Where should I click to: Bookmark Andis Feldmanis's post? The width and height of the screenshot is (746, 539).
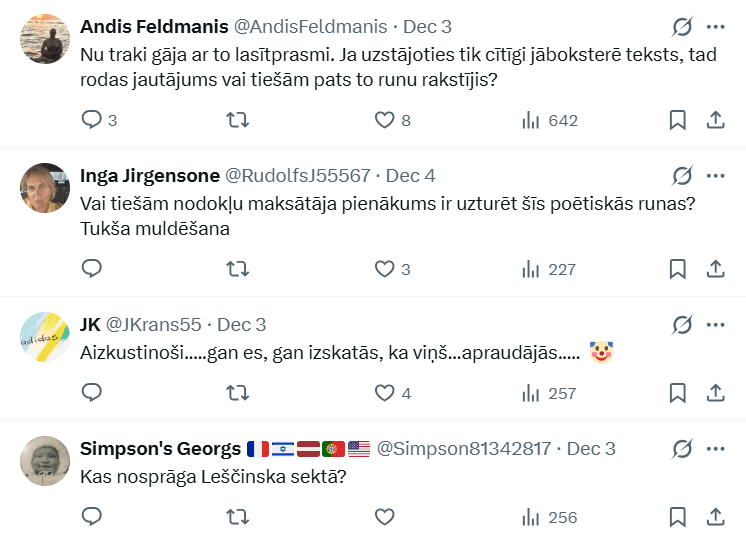click(x=677, y=120)
